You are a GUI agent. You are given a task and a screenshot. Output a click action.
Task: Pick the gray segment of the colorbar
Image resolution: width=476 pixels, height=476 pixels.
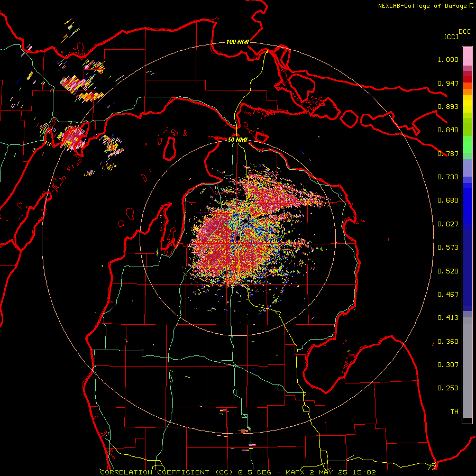tap(467, 368)
